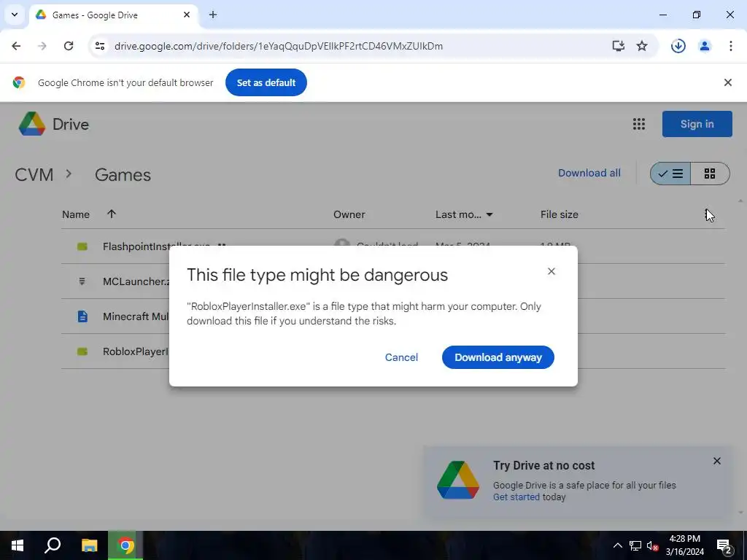Reload the current Drive page
This screenshot has width=747, height=560.
pyautogui.click(x=69, y=46)
